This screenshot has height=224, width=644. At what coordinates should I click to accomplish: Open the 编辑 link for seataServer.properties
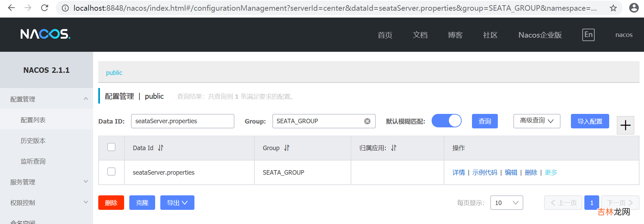coord(511,172)
